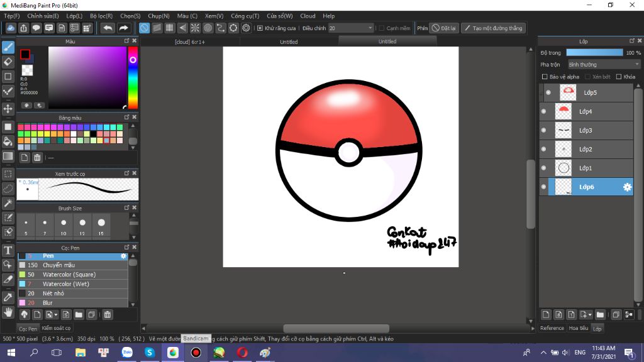The height and width of the screenshot is (362, 644).
Task: Select the Eyedropper tool
Action: click(x=8, y=297)
